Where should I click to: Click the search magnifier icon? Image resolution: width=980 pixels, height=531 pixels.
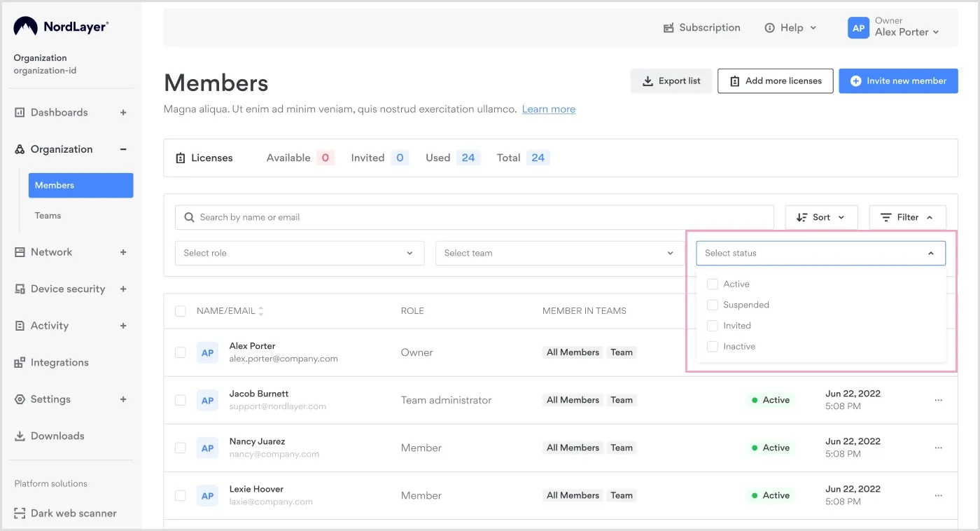(x=189, y=217)
